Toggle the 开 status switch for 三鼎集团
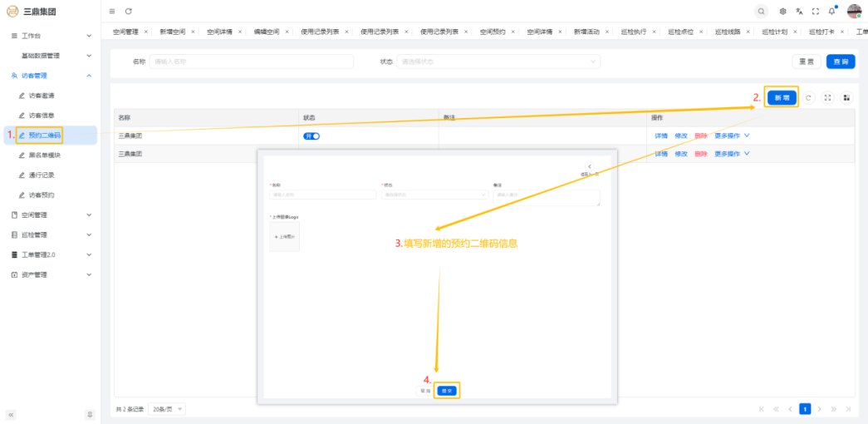868x424 pixels. click(311, 136)
